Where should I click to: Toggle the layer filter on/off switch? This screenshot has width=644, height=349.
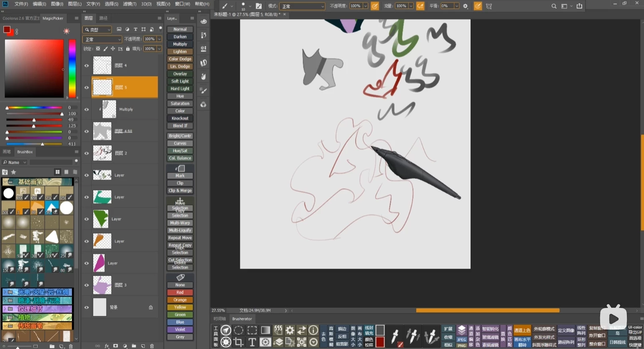pos(160,29)
